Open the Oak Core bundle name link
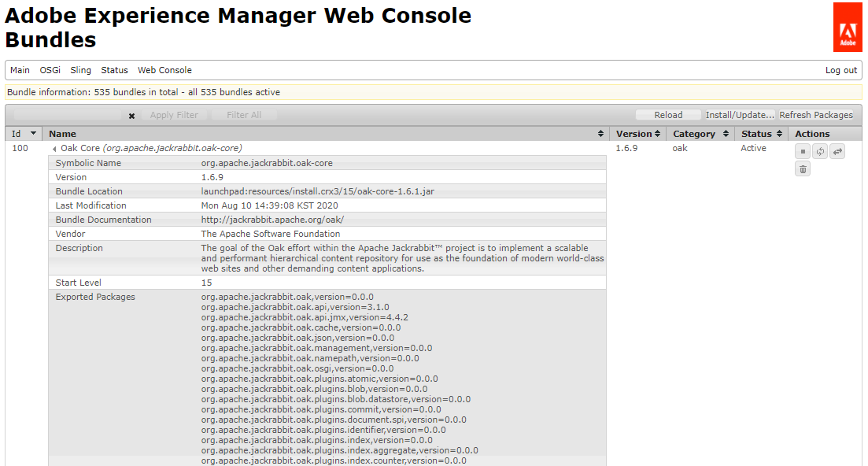868x466 pixels. pos(151,148)
